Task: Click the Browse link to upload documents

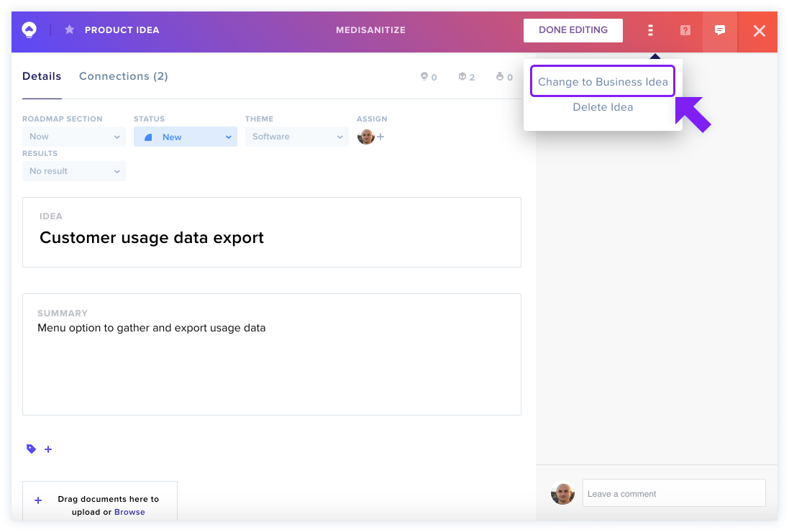Action: pyautogui.click(x=129, y=512)
